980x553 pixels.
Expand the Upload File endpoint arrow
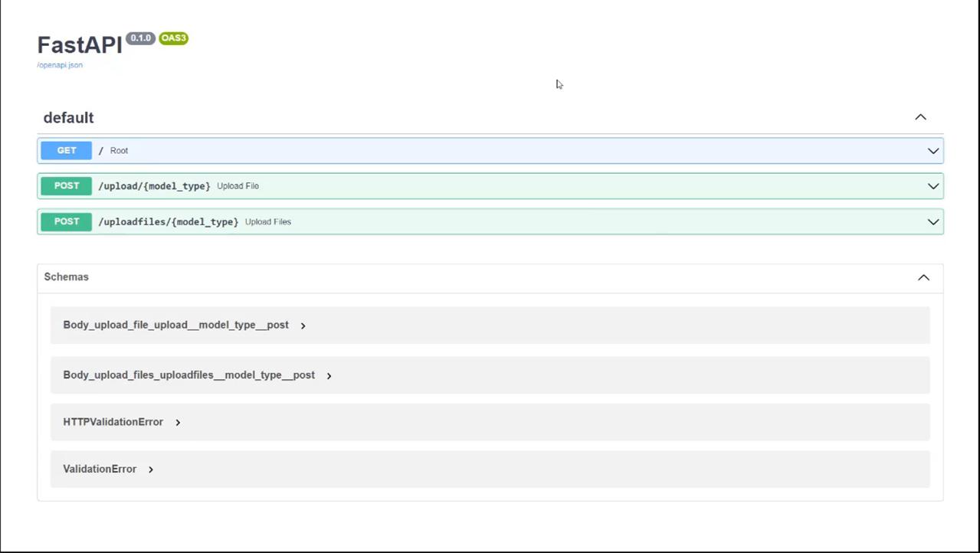(932, 186)
